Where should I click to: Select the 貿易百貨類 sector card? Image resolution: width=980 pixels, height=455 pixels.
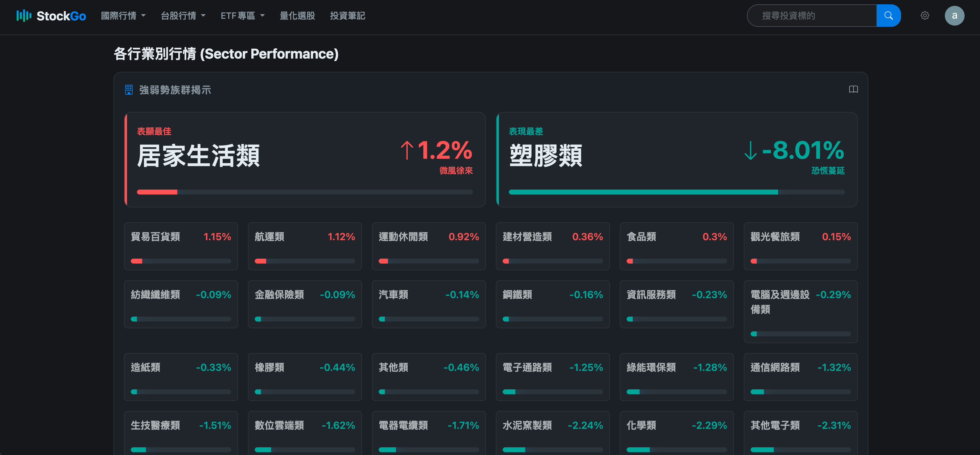181,246
